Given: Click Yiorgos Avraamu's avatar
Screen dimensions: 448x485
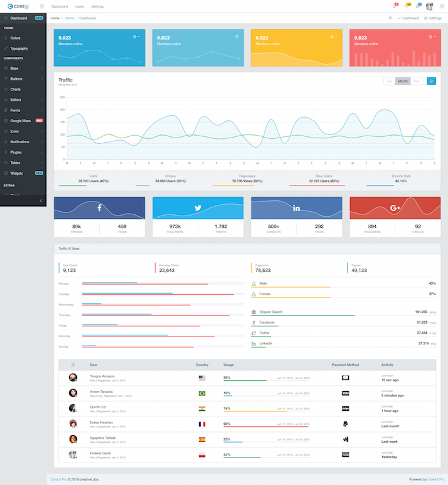Looking at the screenshot, I should click(x=73, y=378).
